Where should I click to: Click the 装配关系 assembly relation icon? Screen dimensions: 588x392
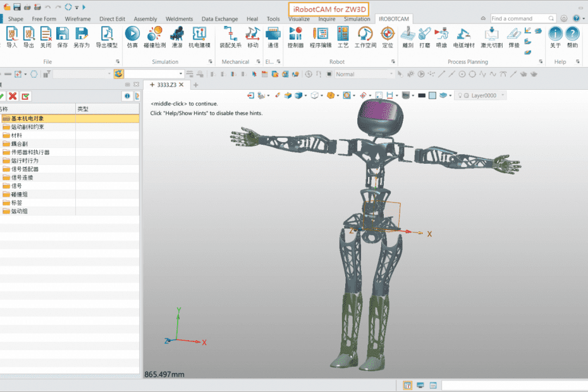(x=230, y=34)
